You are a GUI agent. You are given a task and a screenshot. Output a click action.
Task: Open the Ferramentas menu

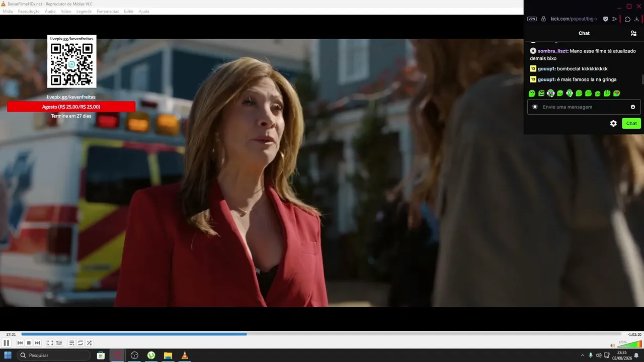point(108,11)
